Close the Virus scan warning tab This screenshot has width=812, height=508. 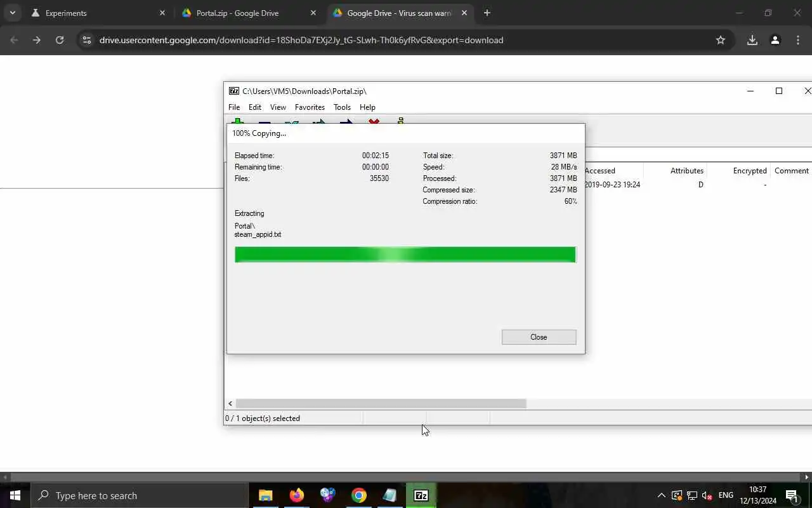pos(464,13)
